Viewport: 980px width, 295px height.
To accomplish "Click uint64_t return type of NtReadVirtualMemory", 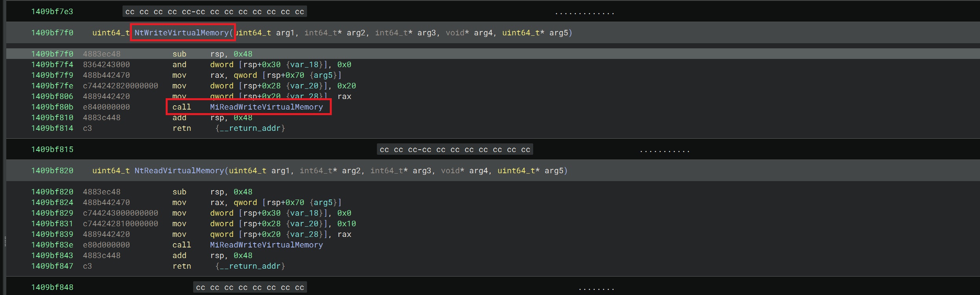I will tap(111, 170).
